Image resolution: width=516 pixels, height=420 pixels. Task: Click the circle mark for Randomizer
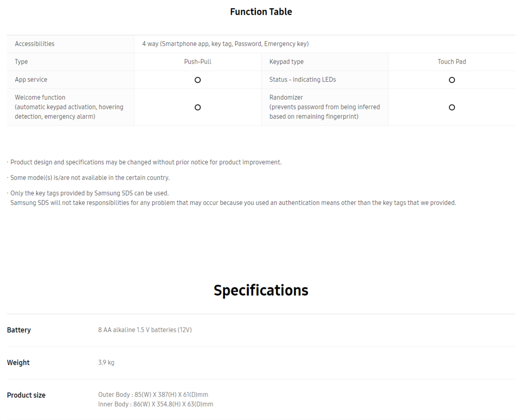pyautogui.click(x=452, y=107)
